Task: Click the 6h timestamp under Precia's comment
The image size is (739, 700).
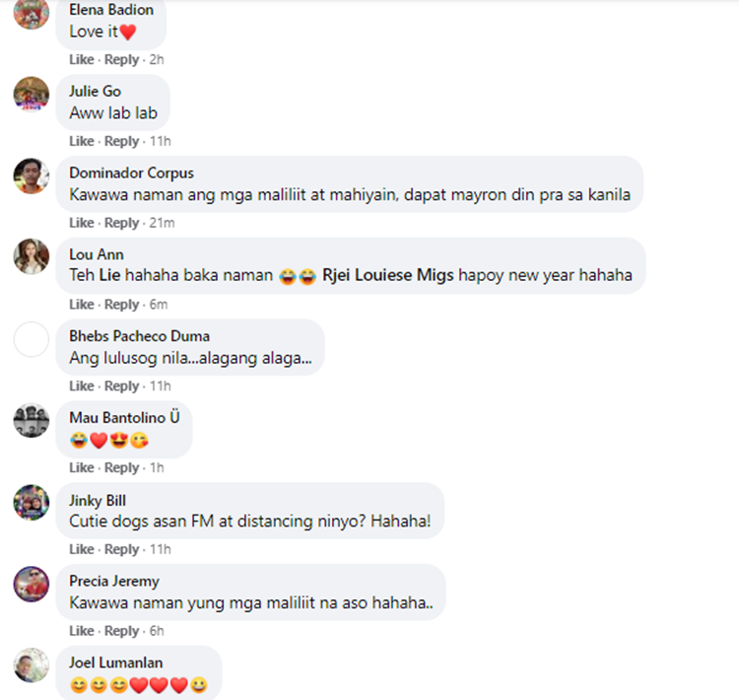Action: tap(157, 631)
